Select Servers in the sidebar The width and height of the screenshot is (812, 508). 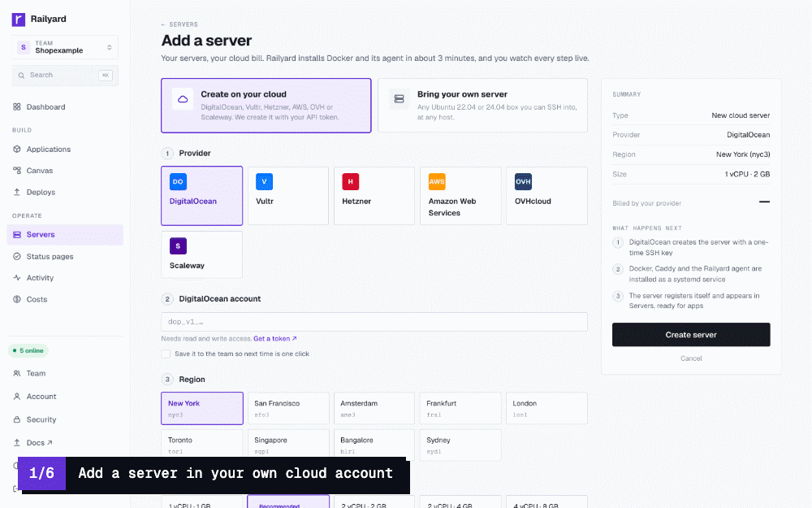[65, 235]
